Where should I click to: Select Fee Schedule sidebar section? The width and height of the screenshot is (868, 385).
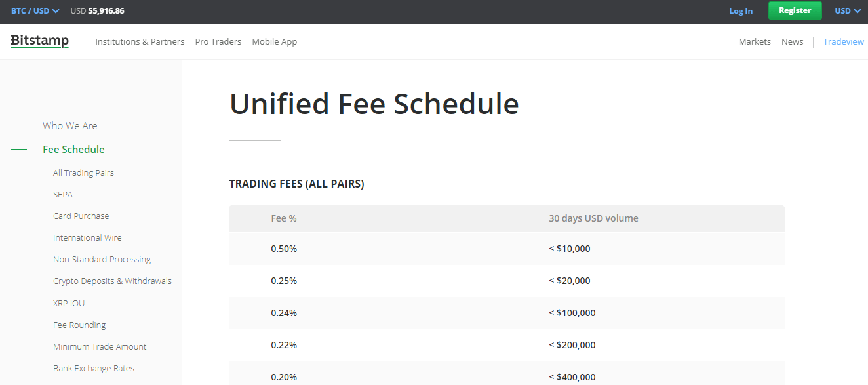pos(73,150)
